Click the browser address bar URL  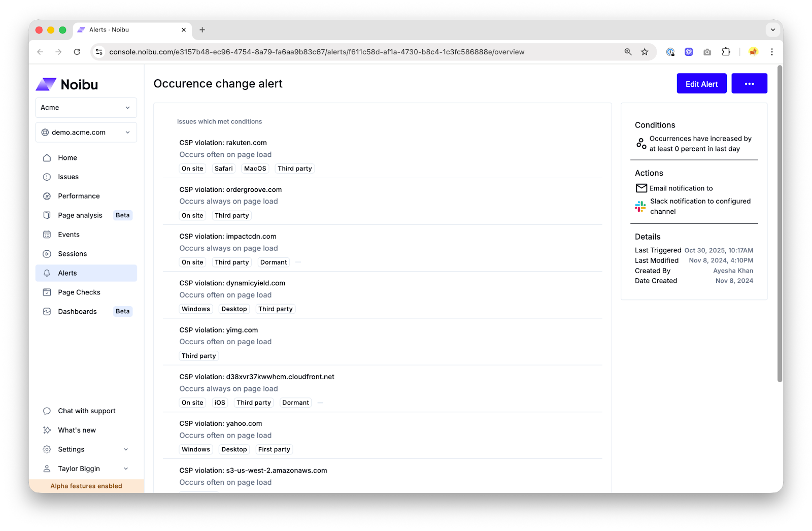(317, 52)
